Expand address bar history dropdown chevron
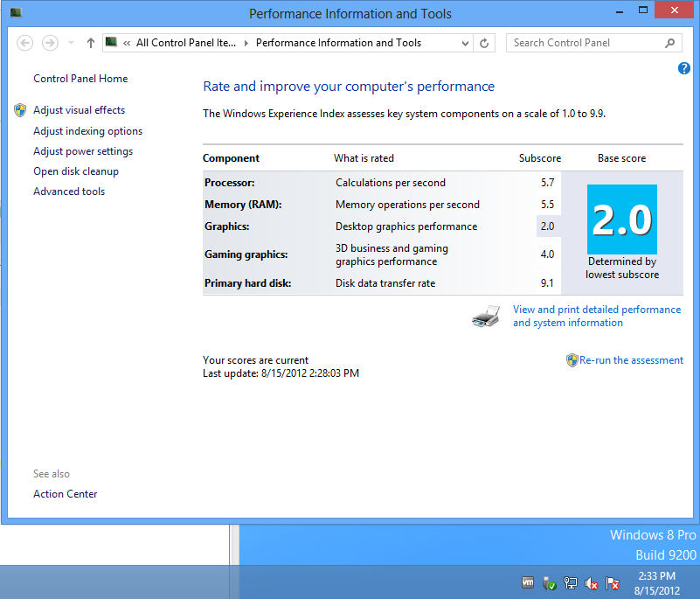Screen dimensions: 700x599 tap(465, 44)
